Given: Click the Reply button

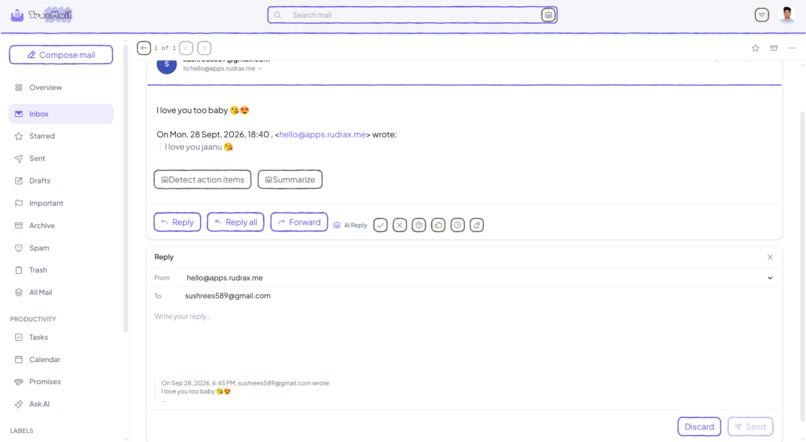Looking at the screenshot, I should 177,222.
